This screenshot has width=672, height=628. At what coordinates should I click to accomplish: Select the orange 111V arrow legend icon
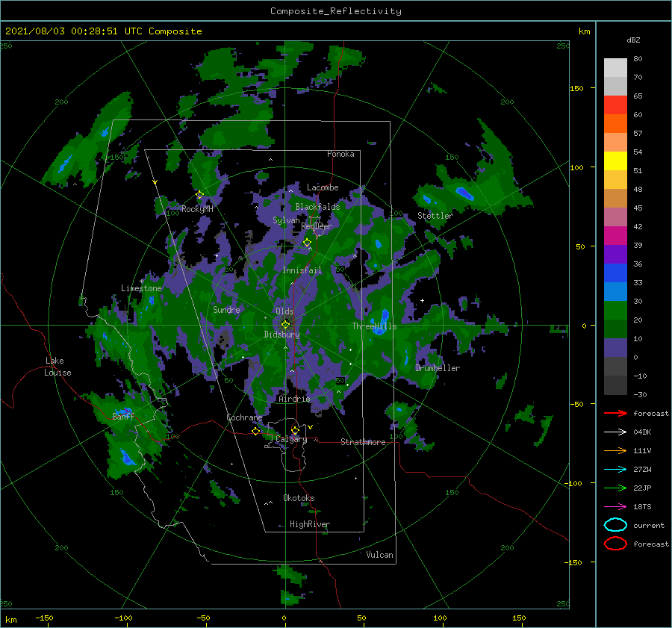point(615,450)
